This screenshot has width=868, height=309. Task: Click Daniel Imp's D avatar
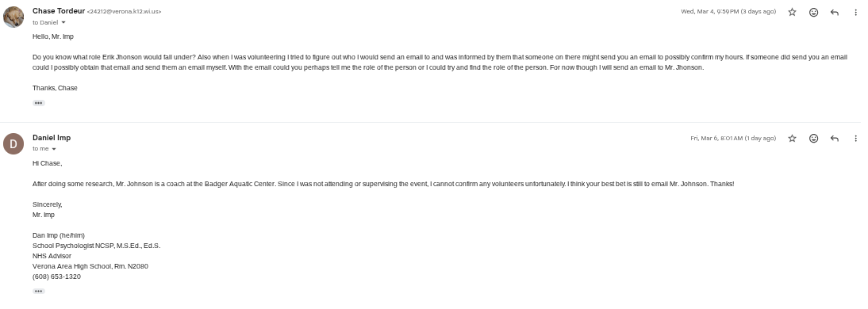point(13,143)
